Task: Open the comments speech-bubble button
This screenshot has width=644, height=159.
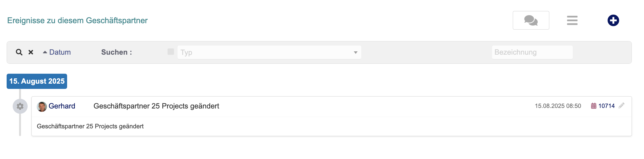Action: point(531,20)
